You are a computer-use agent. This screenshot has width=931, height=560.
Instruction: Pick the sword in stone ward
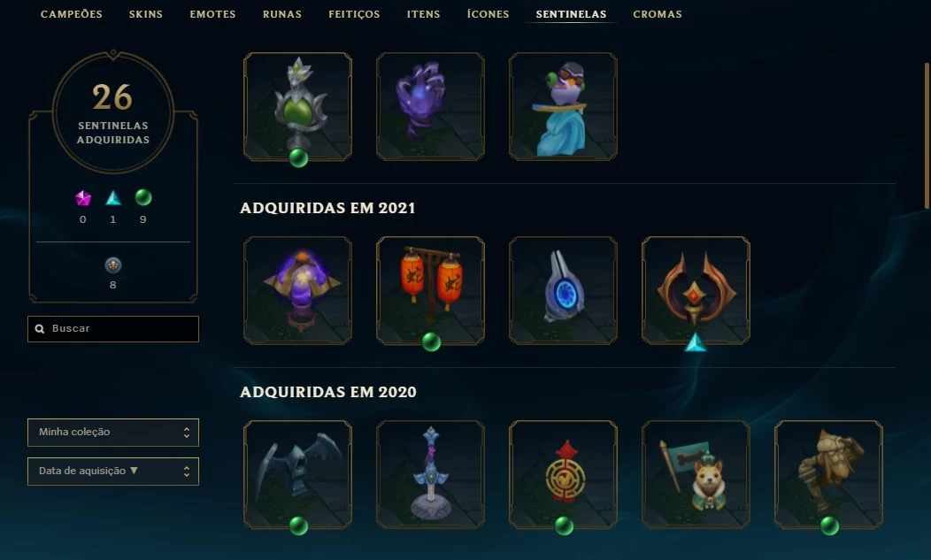click(430, 475)
